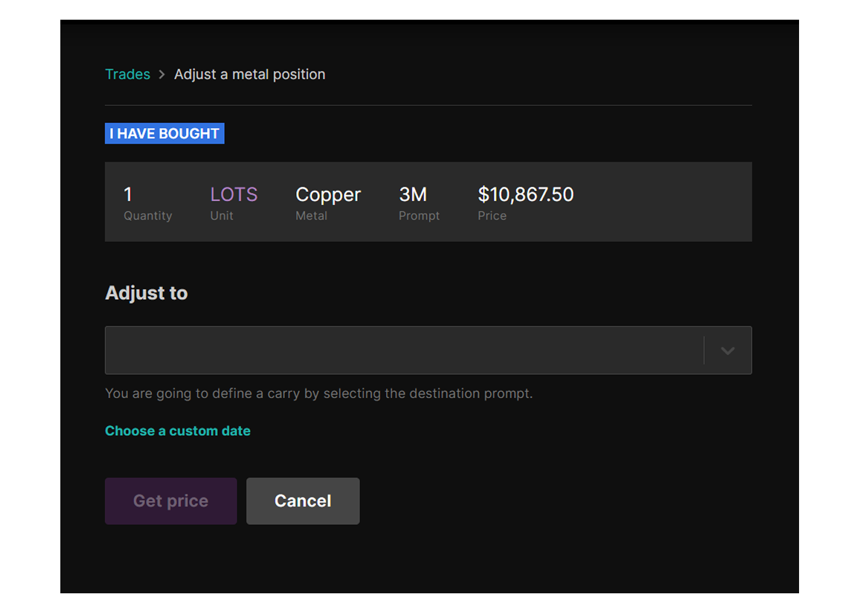Click the Quantity label under 1
The width and height of the screenshot is (868, 613).
point(148,216)
